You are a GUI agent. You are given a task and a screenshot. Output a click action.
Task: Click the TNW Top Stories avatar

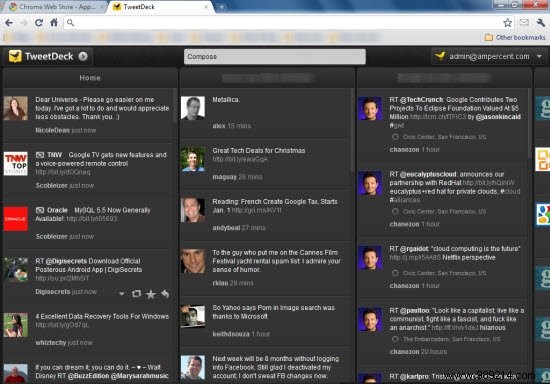(15, 163)
